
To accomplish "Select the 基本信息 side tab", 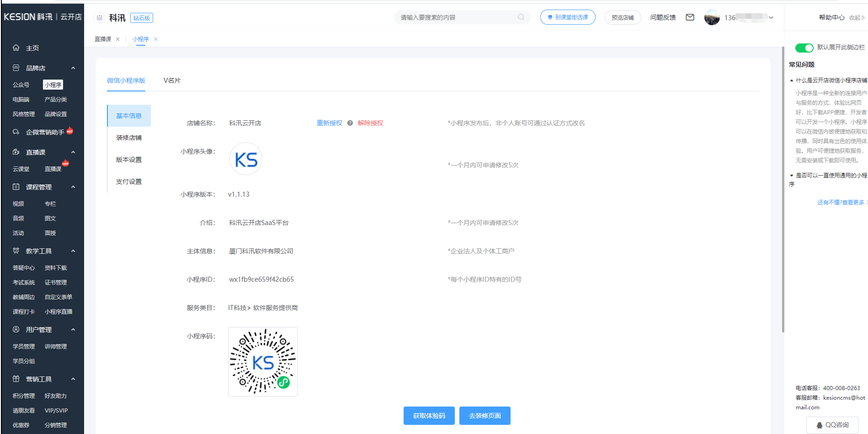I will pos(129,116).
